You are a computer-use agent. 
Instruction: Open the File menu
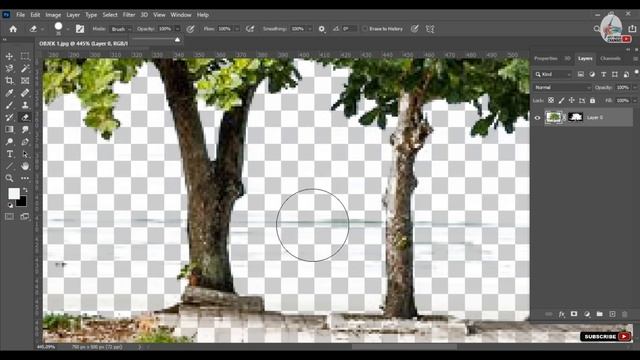[20, 15]
